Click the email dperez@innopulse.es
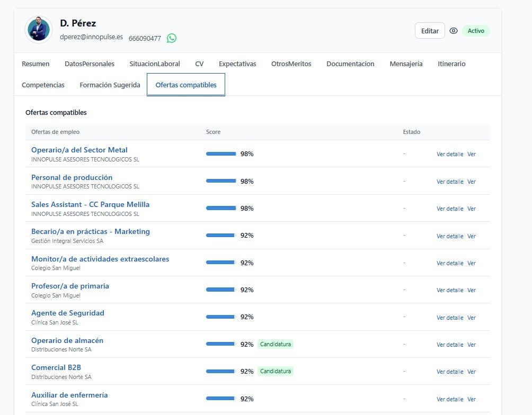The width and height of the screenshot is (532, 415). (91, 37)
